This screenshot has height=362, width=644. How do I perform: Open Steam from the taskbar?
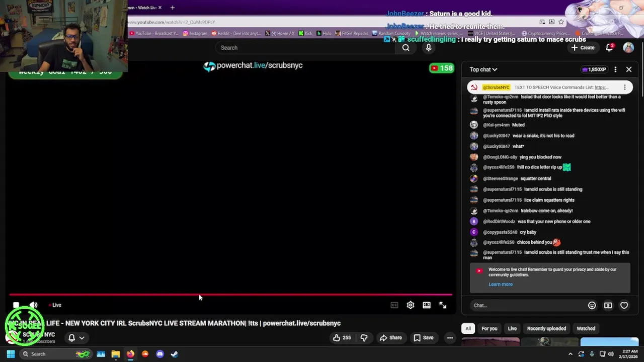click(175, 354)
